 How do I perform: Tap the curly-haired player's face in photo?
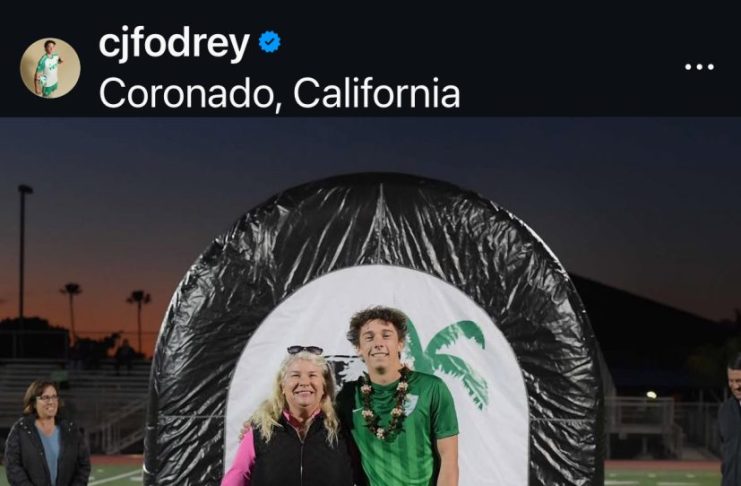[x=379, y=340]
